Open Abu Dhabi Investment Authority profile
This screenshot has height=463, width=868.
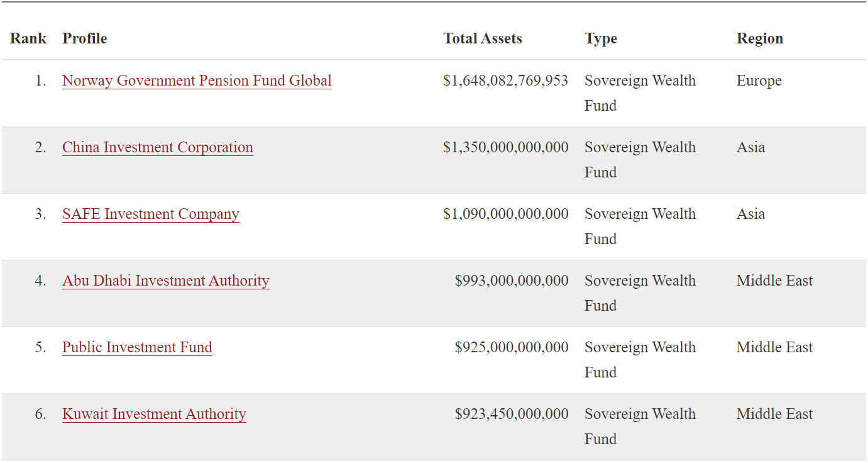(166, 281)
